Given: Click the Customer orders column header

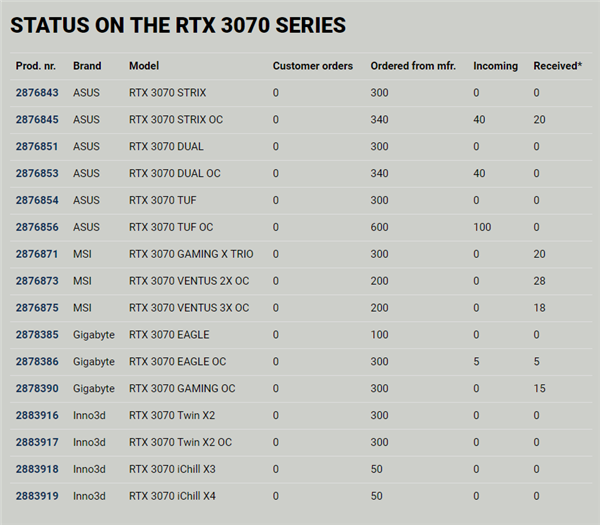Looking at the screenshot, I should pos(312,66).
